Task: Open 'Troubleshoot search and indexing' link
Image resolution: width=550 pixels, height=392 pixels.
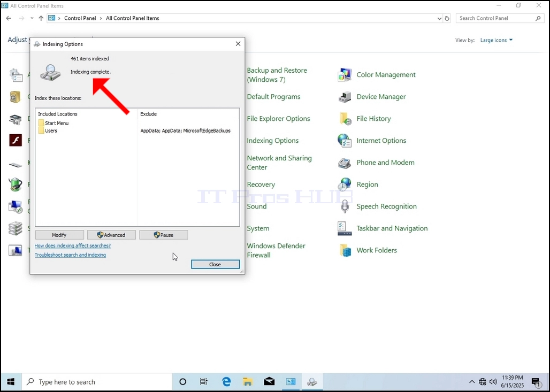Action: tap(70, 255)
